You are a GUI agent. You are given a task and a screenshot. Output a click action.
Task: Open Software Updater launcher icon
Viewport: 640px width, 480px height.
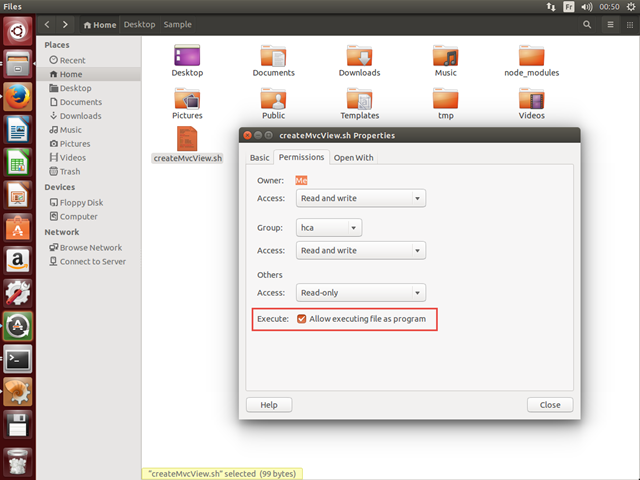(18, 326)
